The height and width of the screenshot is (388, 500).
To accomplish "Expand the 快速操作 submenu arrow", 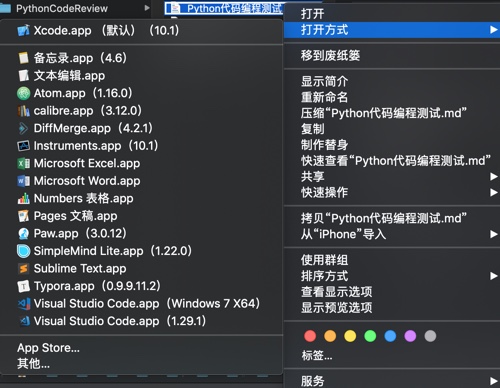I will coord(493,192).
